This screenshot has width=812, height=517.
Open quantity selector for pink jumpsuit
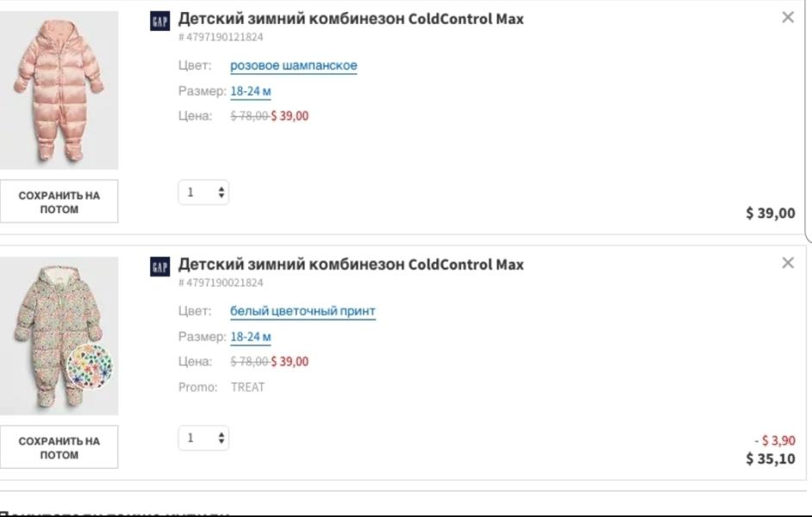tap(203, 192)
